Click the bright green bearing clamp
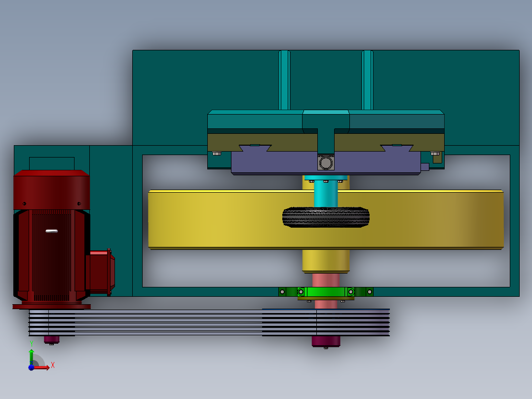 326,292
